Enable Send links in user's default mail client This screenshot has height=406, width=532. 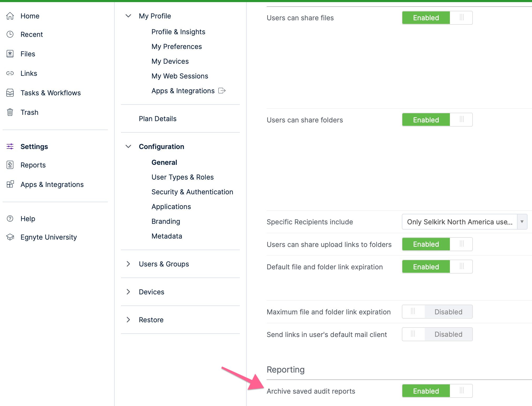click(437, 334)
